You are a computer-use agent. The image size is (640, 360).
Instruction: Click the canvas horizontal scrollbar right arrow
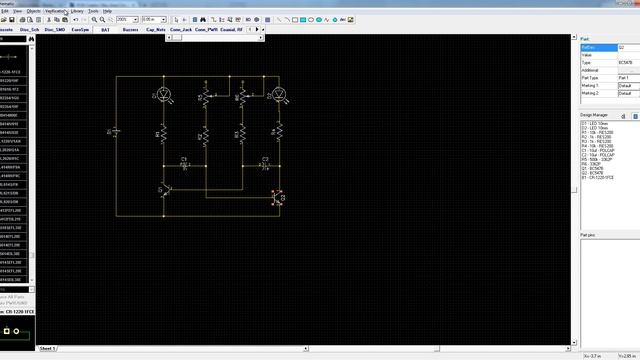[568, 349]
